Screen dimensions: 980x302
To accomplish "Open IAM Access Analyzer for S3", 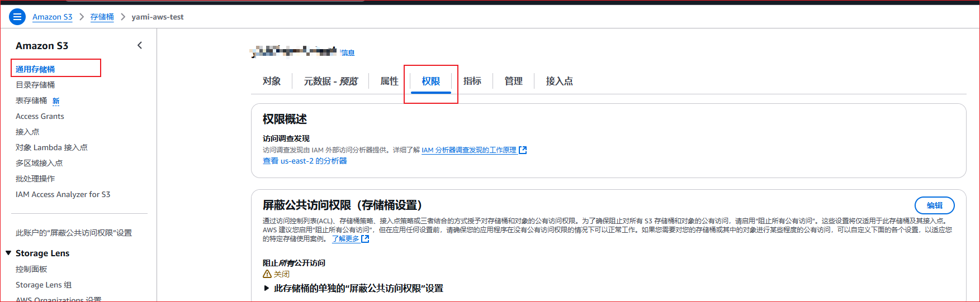I will coord(63,194).
